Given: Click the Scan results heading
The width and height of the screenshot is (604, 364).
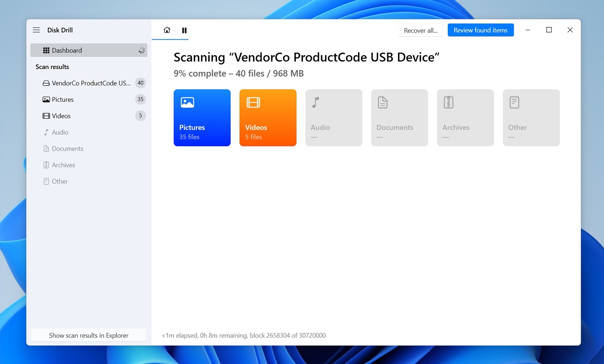Looking at the screenshot, I should click(x=52, y=67).
